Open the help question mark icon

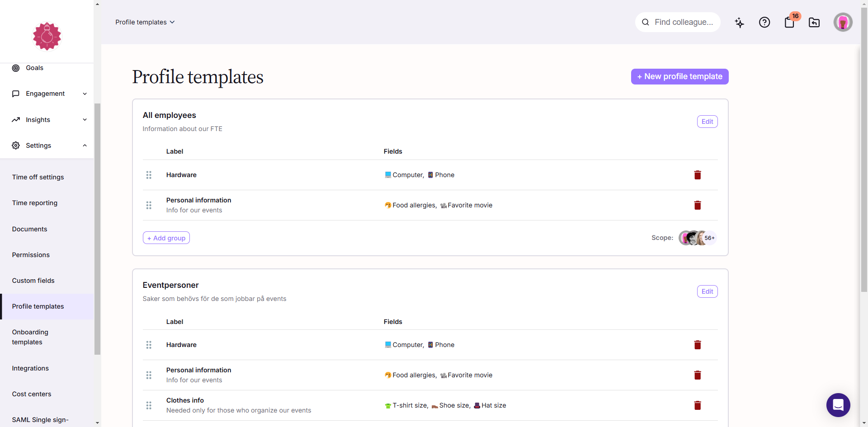764,22
